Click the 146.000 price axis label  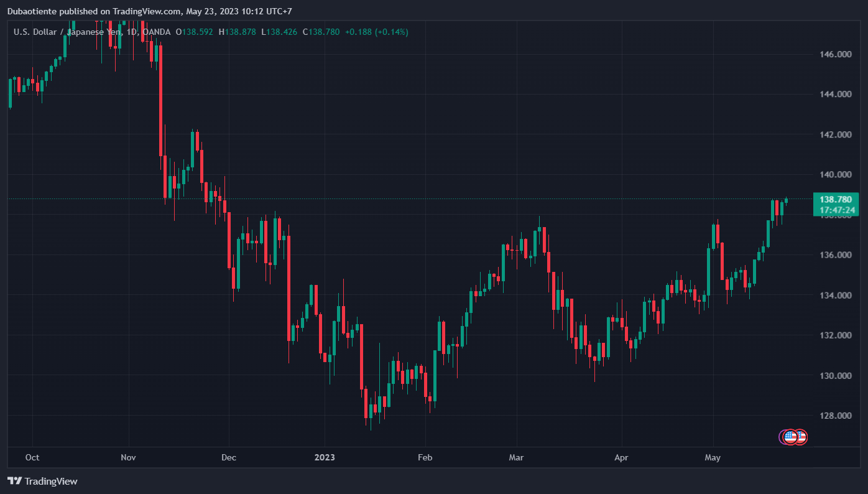[x=835, y=55]
